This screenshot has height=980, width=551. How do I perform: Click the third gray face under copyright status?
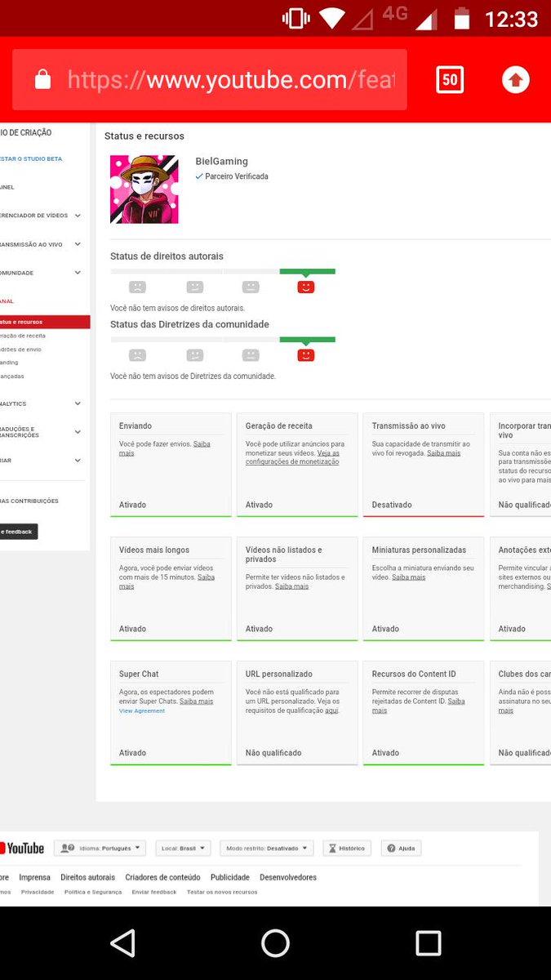tap(251, 287)
